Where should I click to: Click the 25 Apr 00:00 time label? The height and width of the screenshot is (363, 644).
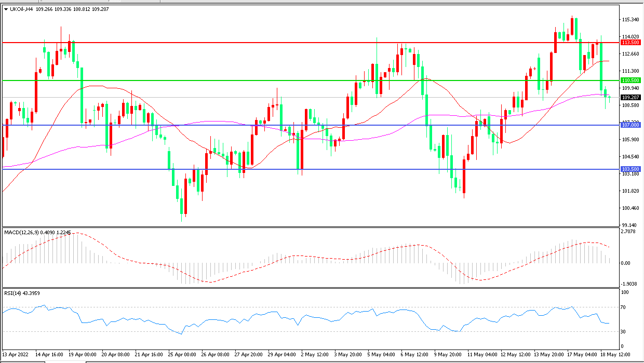182,354
